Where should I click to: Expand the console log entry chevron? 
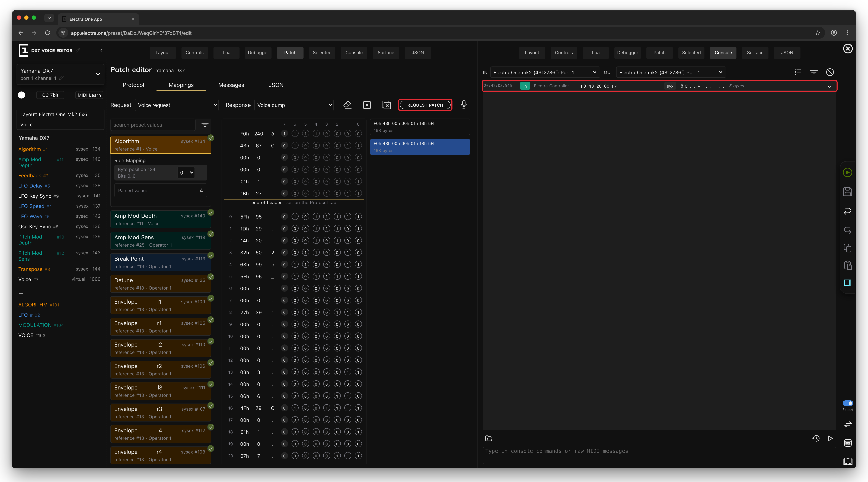pyautogui.click(x=829, y=86)
